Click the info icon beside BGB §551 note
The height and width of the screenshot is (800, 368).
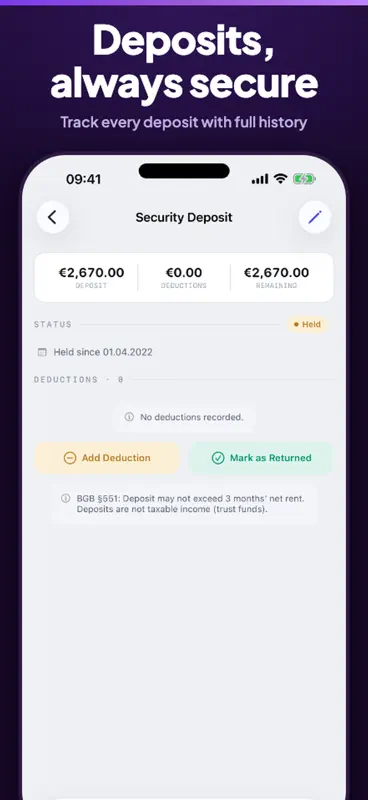point(65,498)
